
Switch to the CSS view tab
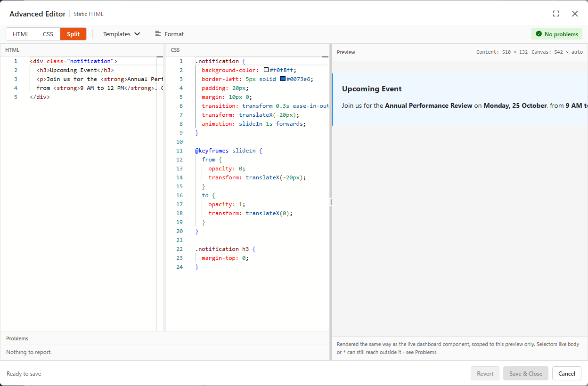pos(48,34)
